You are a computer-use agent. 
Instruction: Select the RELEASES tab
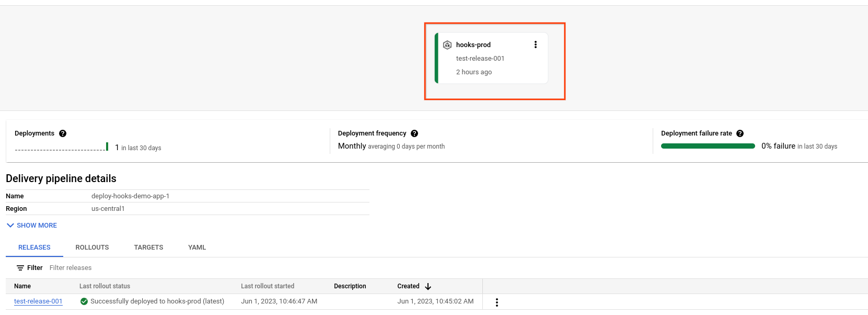click(x=34, y=248)
